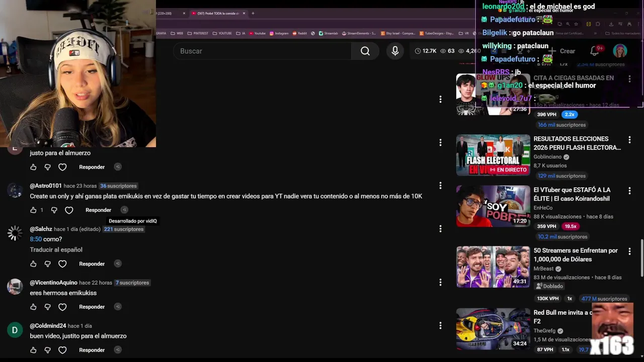
Task: Open comment options above @Astro0101 comment
Action: (x=440, y=143)
